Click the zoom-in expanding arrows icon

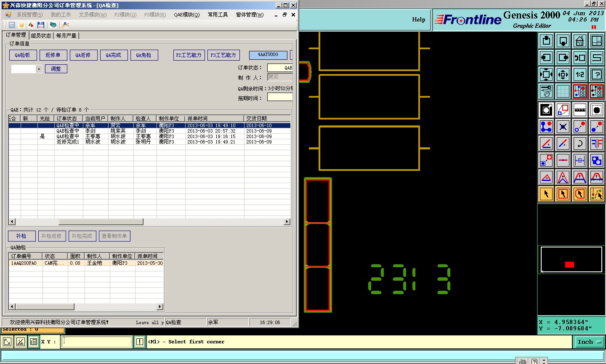(x=546, y=74)
